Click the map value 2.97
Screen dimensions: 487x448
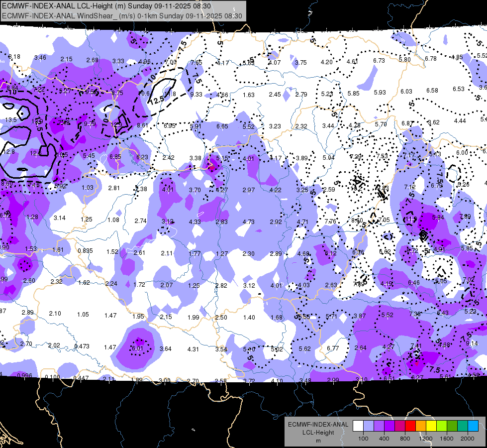249,190
